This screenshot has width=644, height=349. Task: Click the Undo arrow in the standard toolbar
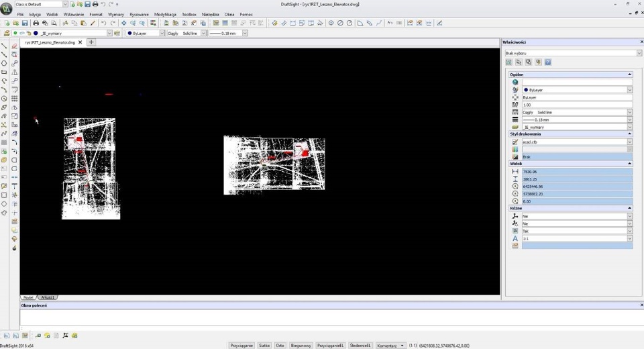(x=103, y=23)
